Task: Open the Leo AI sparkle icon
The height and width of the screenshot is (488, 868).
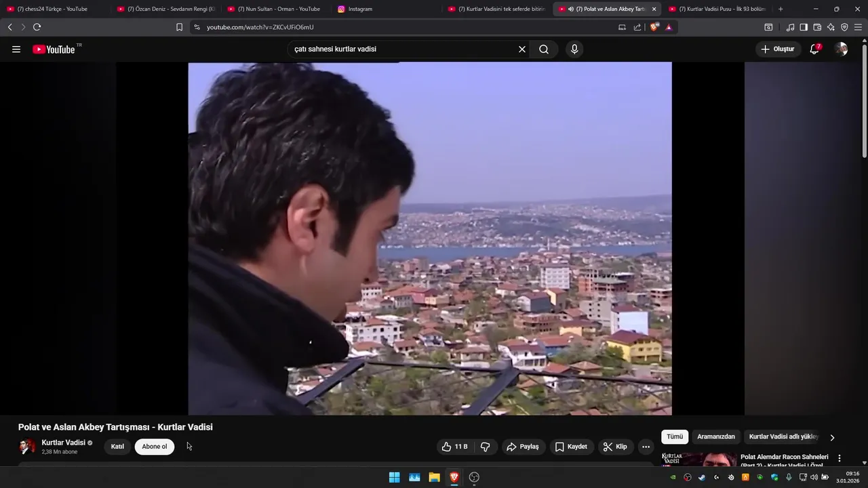Action: coord(831,27)
